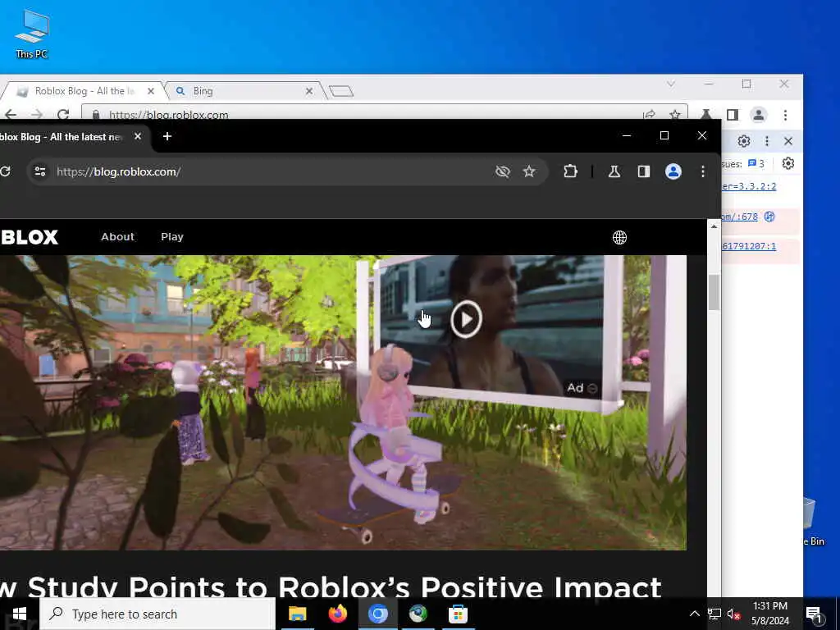Open Chrome Labs flask icon in dark Chrome toolbar
The height and width of the screenshot is (630, 840).
click(x=614, y=171)
